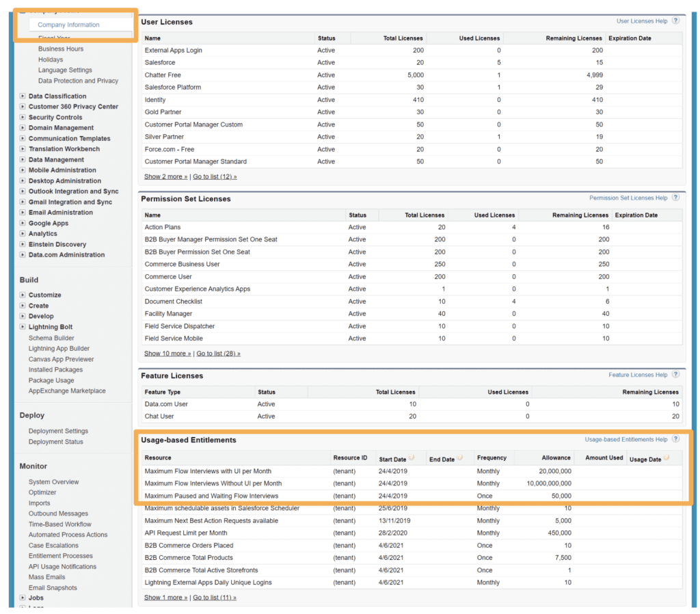The image size is (700, 614).
Task: Open Outbound Messages under Monitor
Action: 58,513
